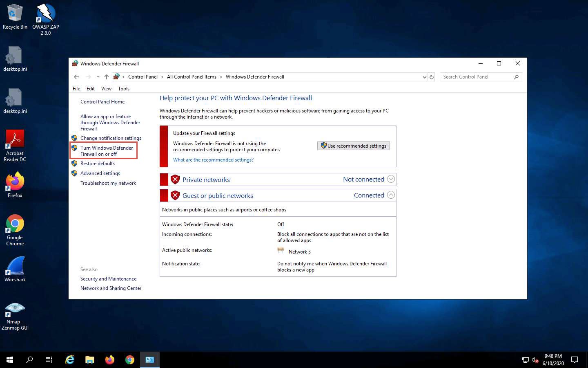The image size is (588, 368).
Task: Open Acrobat Reader DC shortcut
Action: click(15, 146)
